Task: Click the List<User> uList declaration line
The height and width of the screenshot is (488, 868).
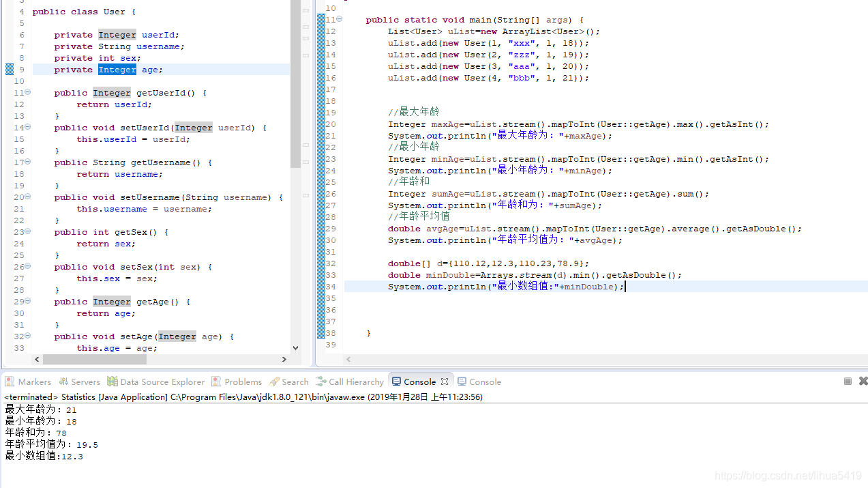Action: (x=494, y=31)
